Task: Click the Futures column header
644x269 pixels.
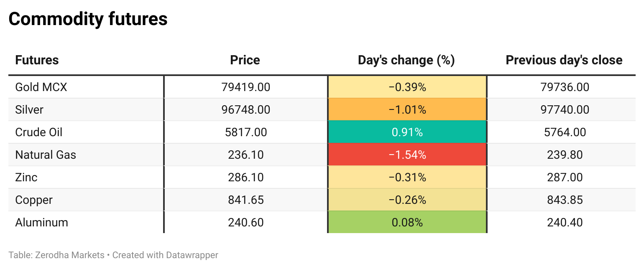Action: click(37, 60)
